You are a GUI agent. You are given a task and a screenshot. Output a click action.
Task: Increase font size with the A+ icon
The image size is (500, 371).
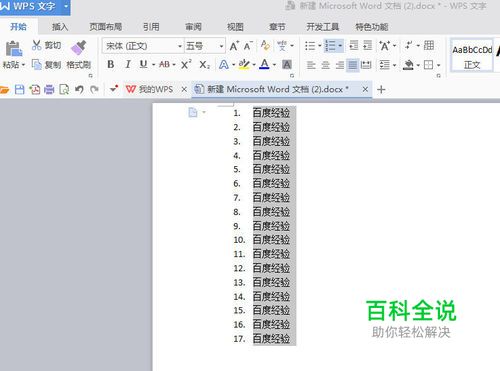pos(234,46)
